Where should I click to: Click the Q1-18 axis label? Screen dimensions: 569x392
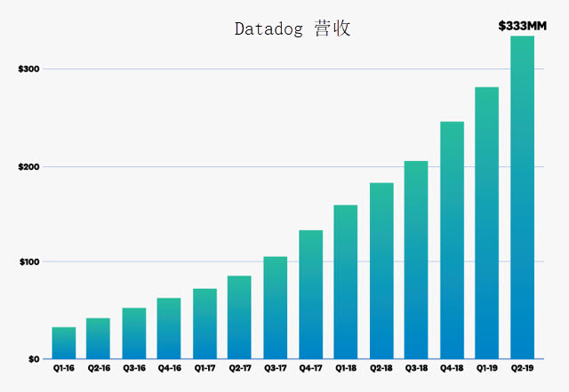(346, 368)
